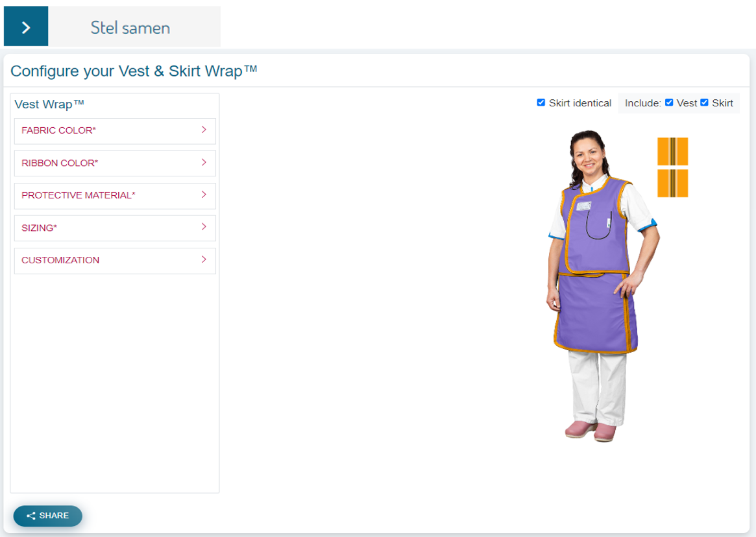Click the Configure your Vest & Skirt Wrap™ title

click(x=134, y=71)
